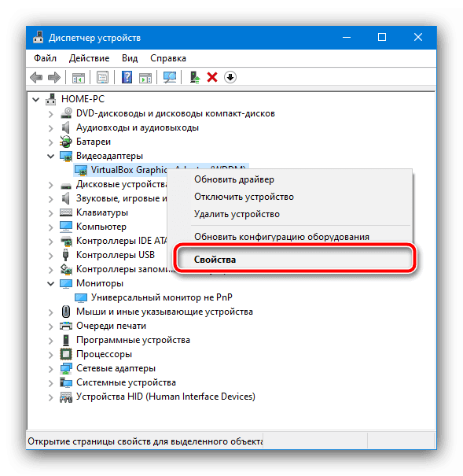Click the forward arrow toolbar icon
463x476 pixels.
coord(54,77)
